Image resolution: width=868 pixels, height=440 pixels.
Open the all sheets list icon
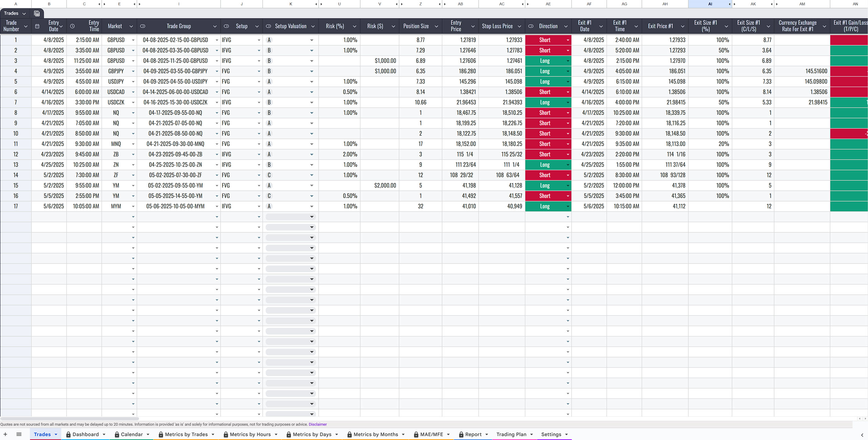click(x=19, y=434)
